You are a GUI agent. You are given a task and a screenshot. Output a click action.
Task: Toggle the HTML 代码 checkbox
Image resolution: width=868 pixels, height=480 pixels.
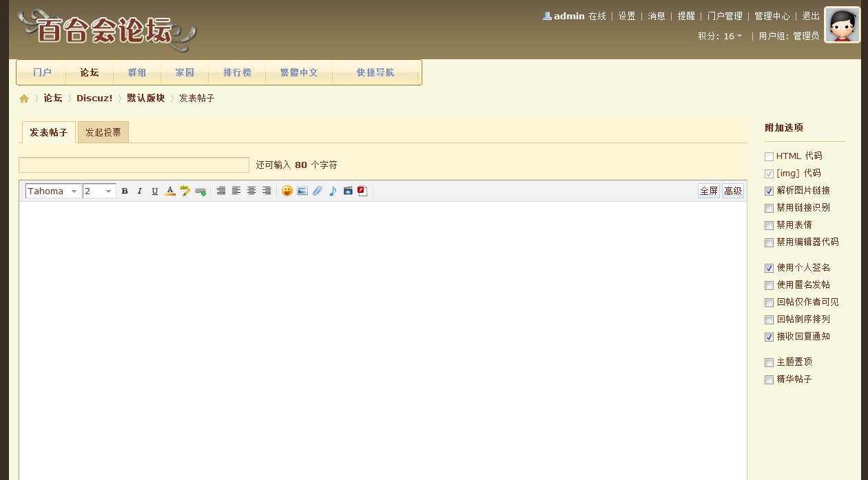(x=769, y=157)
